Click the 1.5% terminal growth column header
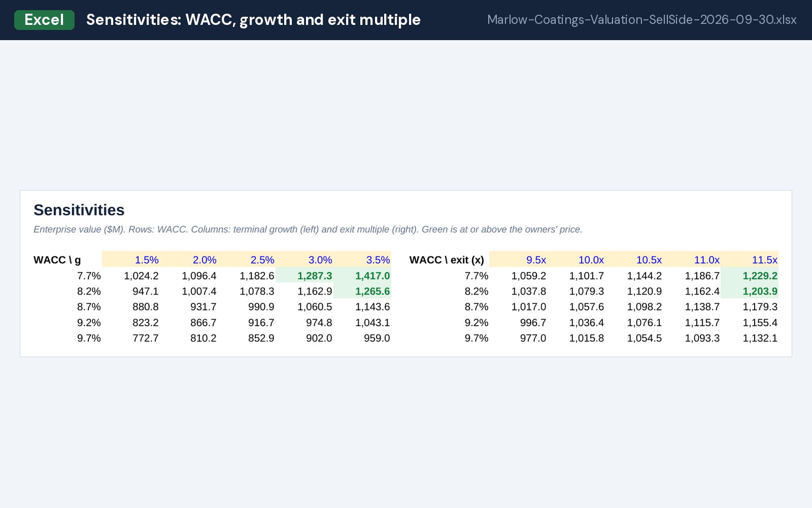This screenshot has height=508, width=812. 147,260
